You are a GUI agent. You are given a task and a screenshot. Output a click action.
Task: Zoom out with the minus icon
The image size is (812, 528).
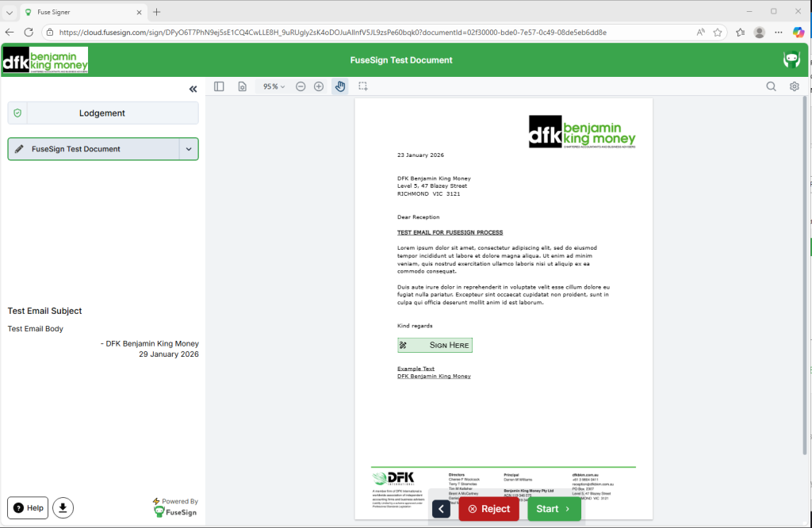pyautogui.click(x=301, y=86)
